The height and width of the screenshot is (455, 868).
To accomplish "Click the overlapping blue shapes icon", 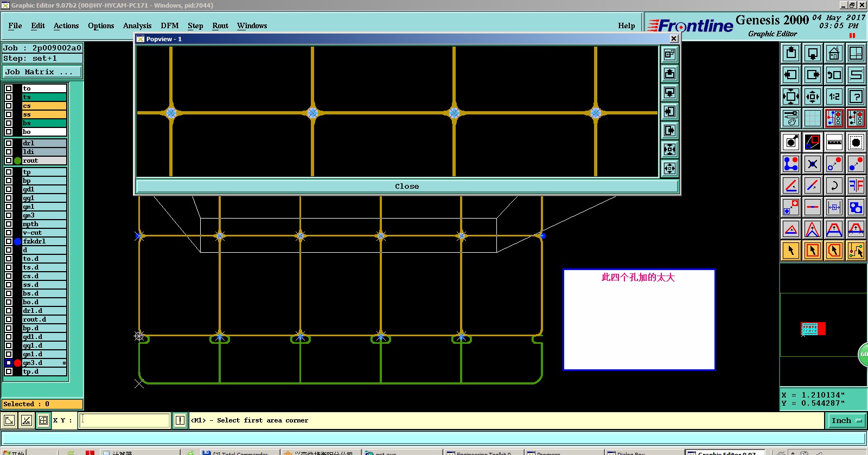I will click(x=856, y=207).
